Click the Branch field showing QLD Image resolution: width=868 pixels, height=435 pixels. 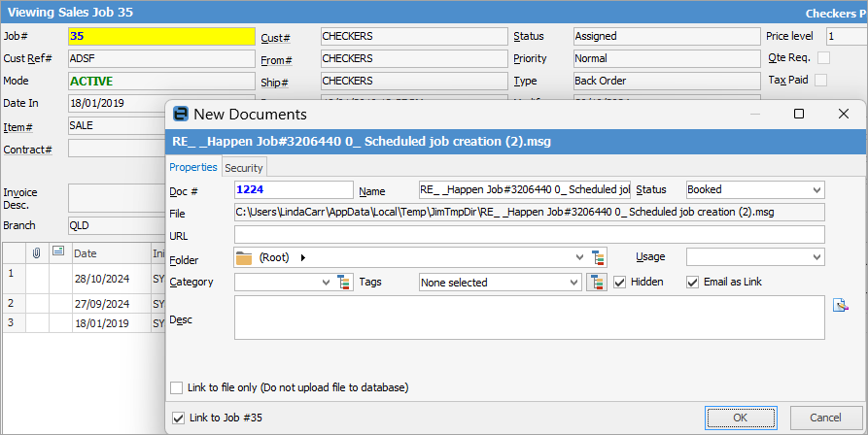coord(117,225)
